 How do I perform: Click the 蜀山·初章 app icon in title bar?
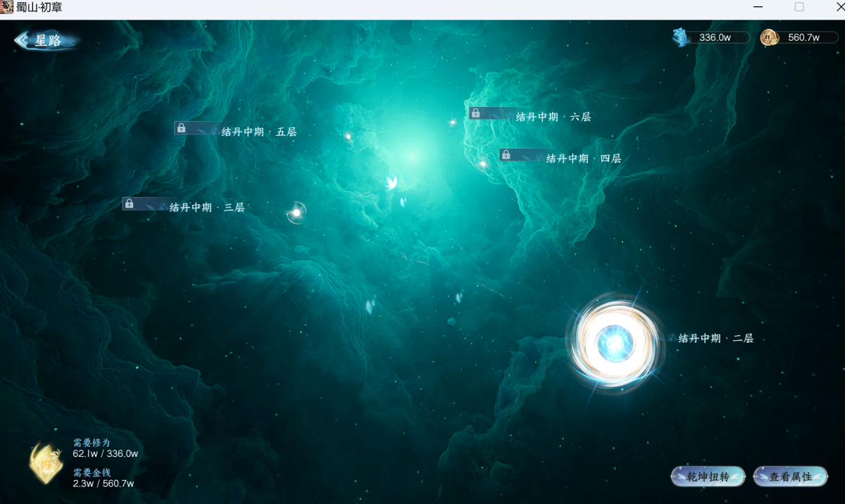[x=7, y=6]
